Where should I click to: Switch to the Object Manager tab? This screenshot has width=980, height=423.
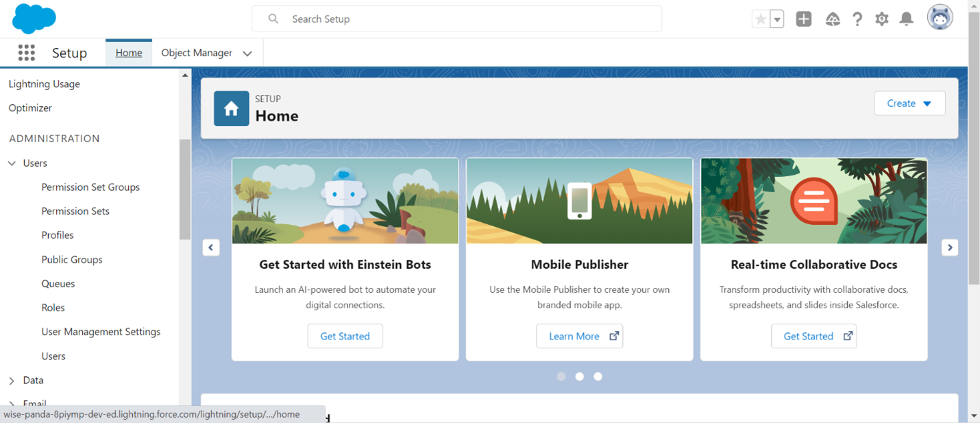point(197,53)
